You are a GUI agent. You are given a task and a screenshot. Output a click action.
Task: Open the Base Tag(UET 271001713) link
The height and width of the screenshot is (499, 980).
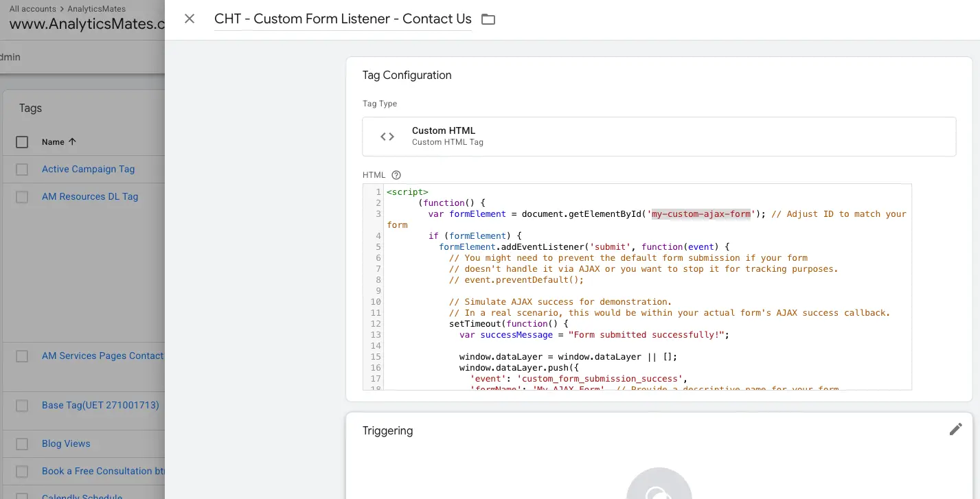[x=100, y=405]
